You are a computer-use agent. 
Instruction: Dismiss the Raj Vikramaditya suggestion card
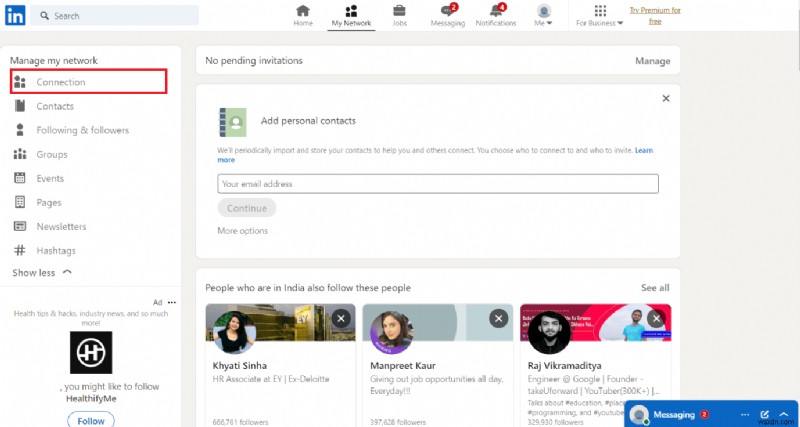656,319
